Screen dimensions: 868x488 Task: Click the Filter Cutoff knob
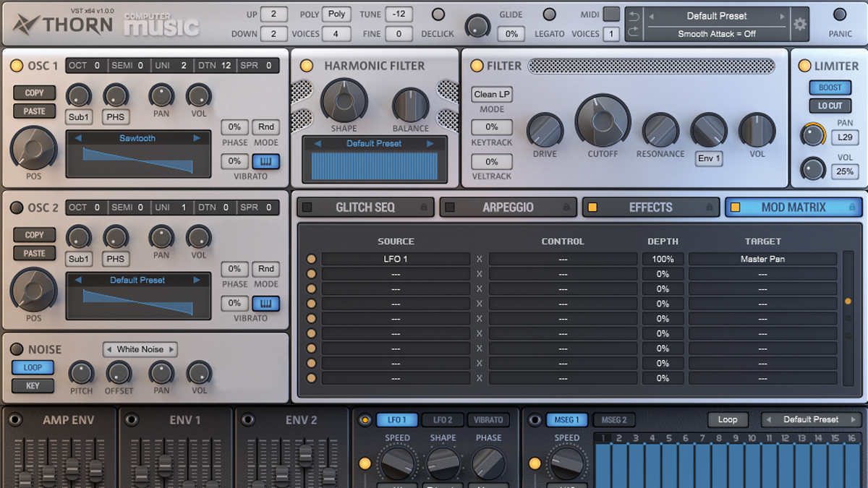[x=603, y=121]
